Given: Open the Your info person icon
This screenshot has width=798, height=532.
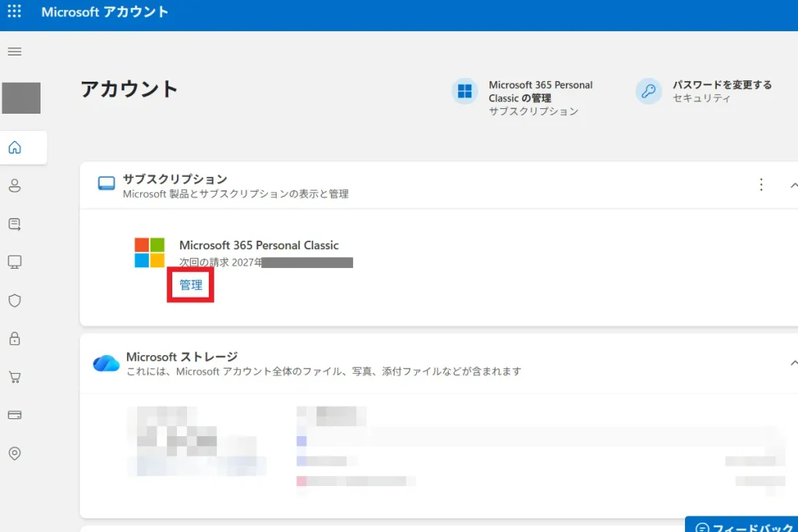Looking at the screenshot, I should pos(15,185).
